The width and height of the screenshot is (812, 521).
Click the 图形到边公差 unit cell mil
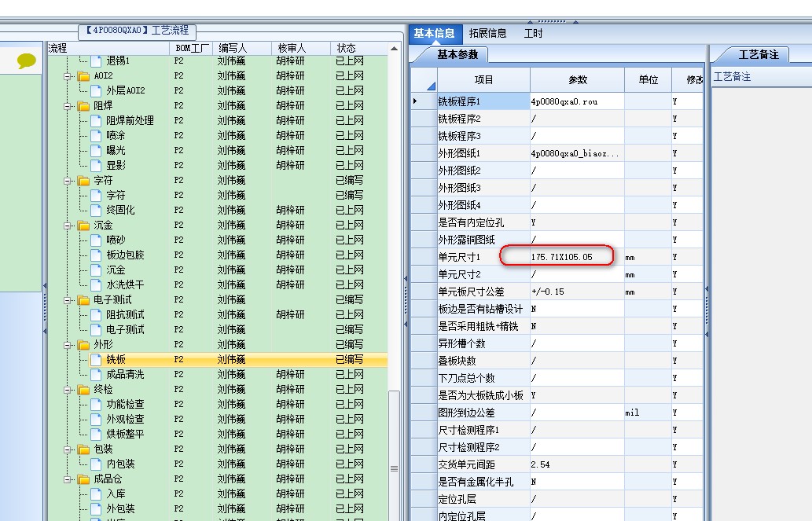tap(648, 413)
